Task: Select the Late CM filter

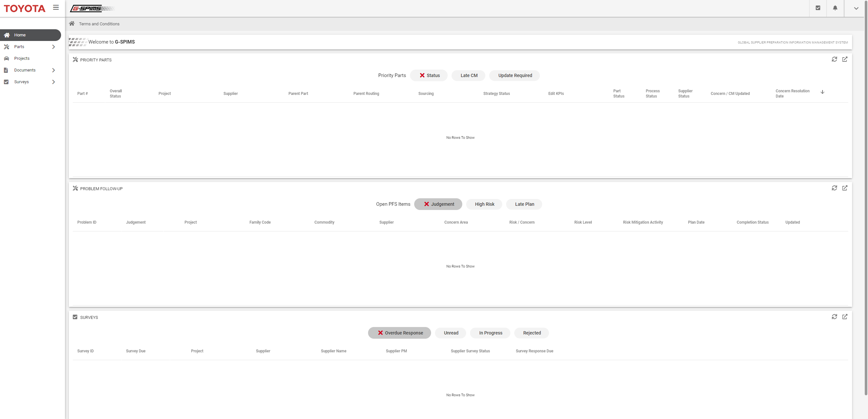Action: click(469, 75)
